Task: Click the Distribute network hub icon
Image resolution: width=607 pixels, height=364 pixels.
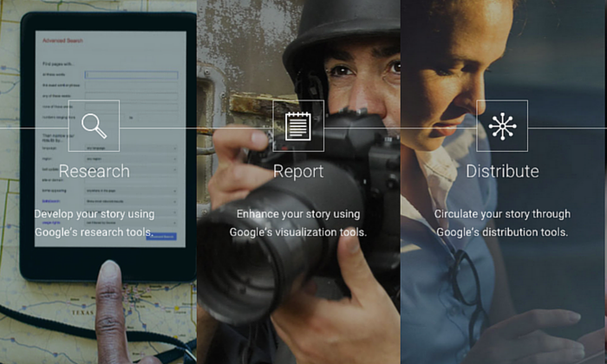Action: [x=502, y=127]
